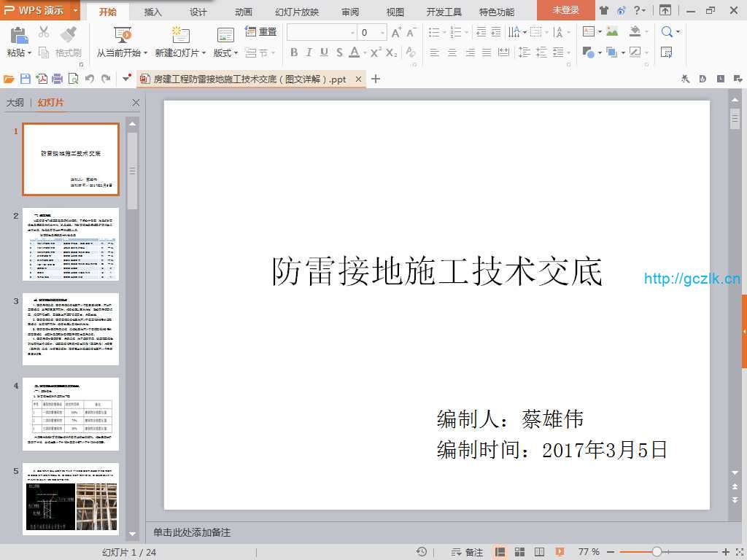
Task: Click the Undo arrow icon
Action: (x=89, y=79)
